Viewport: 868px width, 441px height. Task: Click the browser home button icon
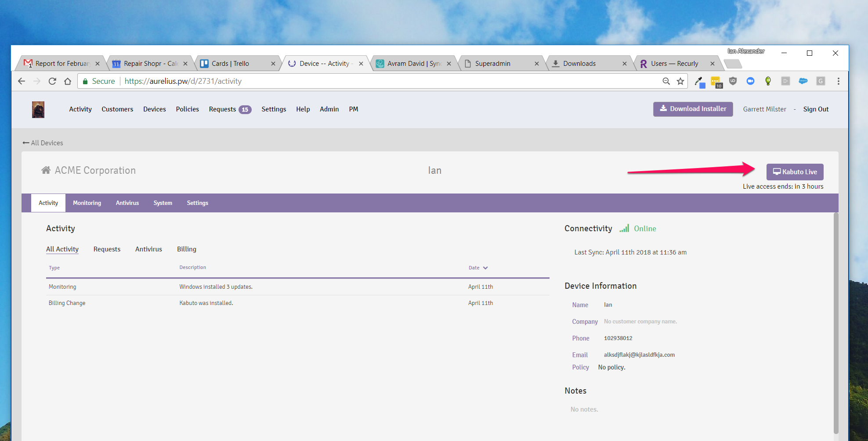(68, 81)
